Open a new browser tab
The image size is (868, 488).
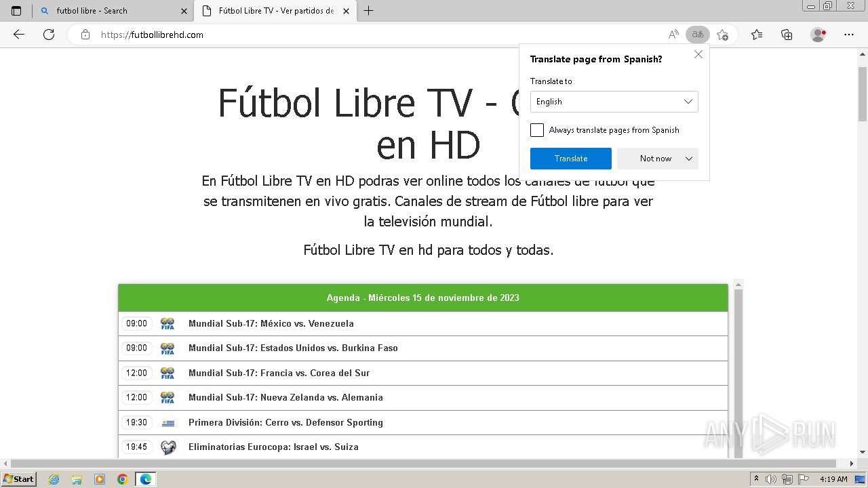(x=369, y=11)
